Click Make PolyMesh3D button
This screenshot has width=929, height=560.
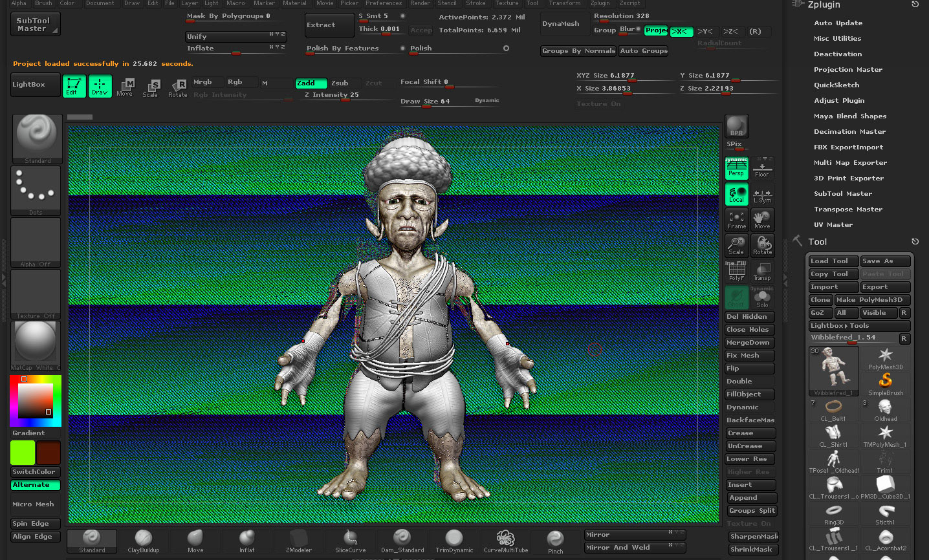[872, 300]
